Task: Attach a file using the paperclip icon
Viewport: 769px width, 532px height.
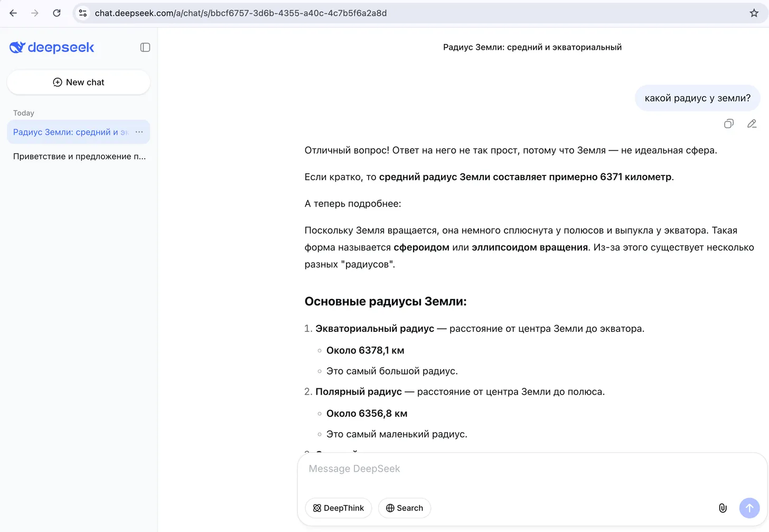Action: click(x=723, y=508)
